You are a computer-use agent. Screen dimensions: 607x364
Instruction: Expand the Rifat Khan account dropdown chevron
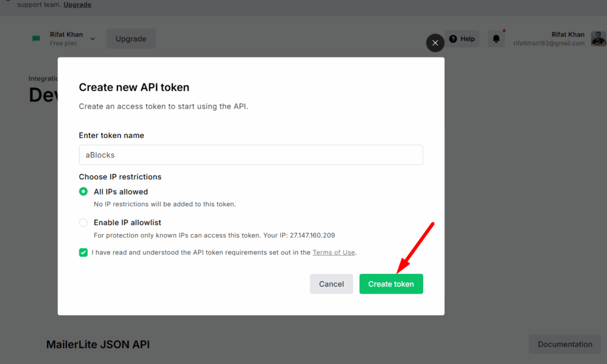(x=92, y=39)
